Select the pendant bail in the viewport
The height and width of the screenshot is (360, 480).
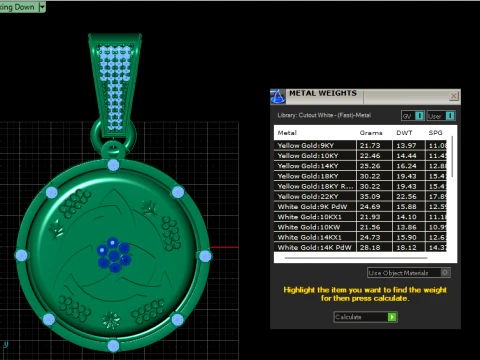point(115,85)
